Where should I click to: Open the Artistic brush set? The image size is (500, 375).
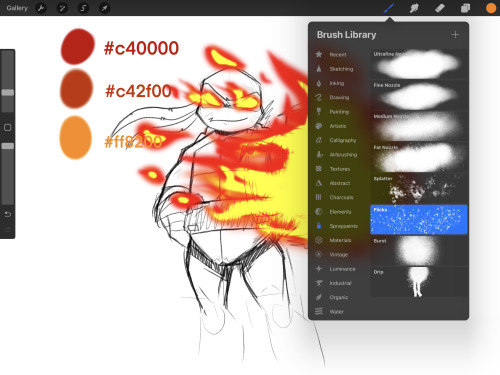click(x=338, y=126)
